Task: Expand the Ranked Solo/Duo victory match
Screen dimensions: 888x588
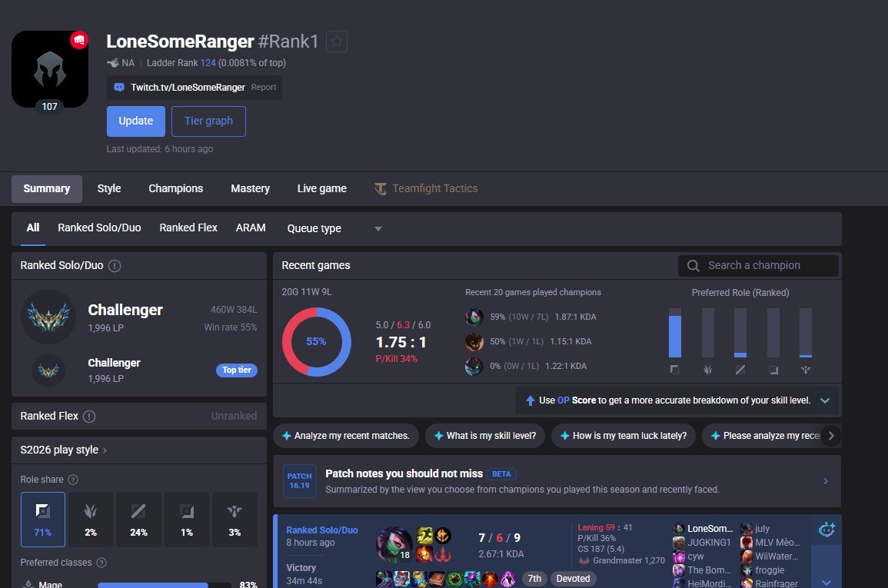Action: (x=826, y=583)
